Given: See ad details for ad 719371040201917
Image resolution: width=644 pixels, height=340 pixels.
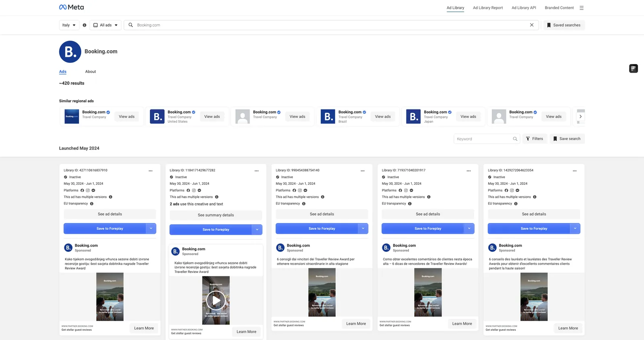Looking at the screenshot, I should (x=428, y=214).
